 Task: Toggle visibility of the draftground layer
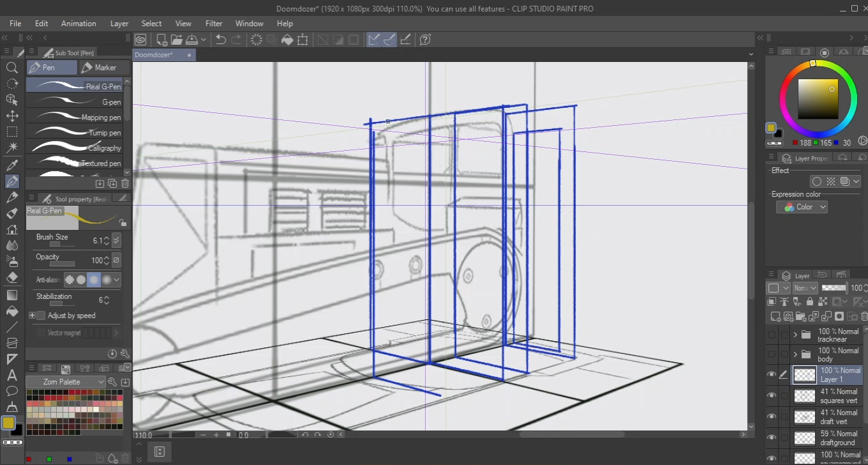tap(771, 438)
